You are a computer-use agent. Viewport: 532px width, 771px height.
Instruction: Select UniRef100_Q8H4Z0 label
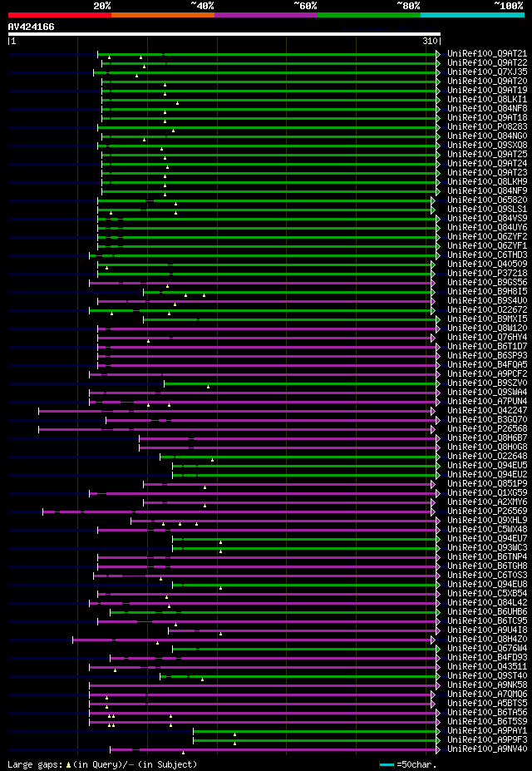(487, 640)
